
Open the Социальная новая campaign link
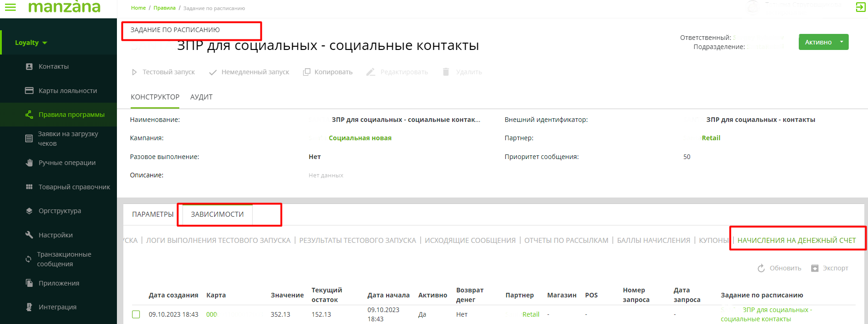click(360, 138)
